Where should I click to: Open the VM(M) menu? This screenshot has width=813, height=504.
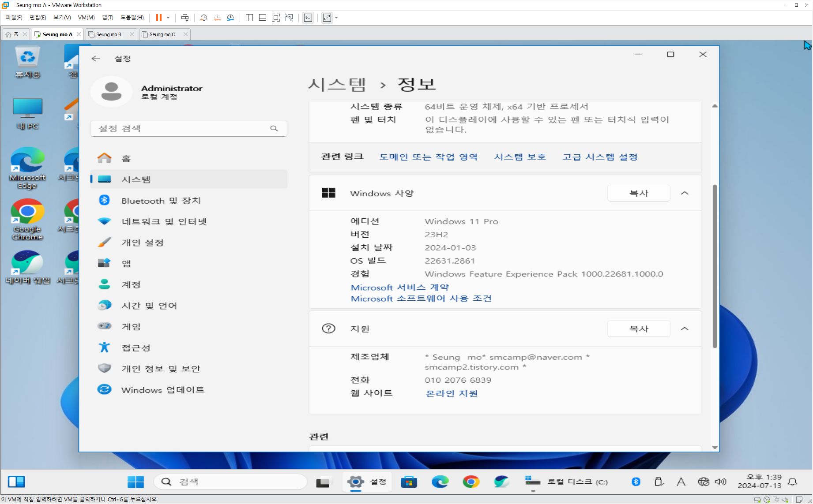[x=86, y=18]
